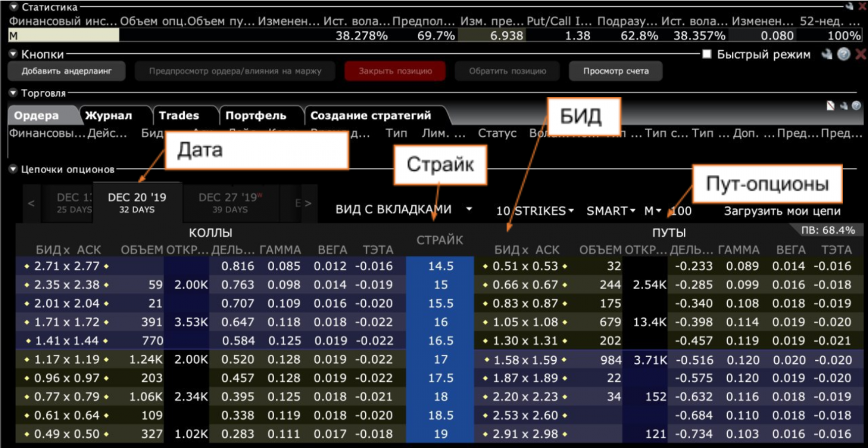The width and height of the screenshot is (868, 448).
Task: Click call quote 0.49 x 0.50
Action: tap(67, 434)
